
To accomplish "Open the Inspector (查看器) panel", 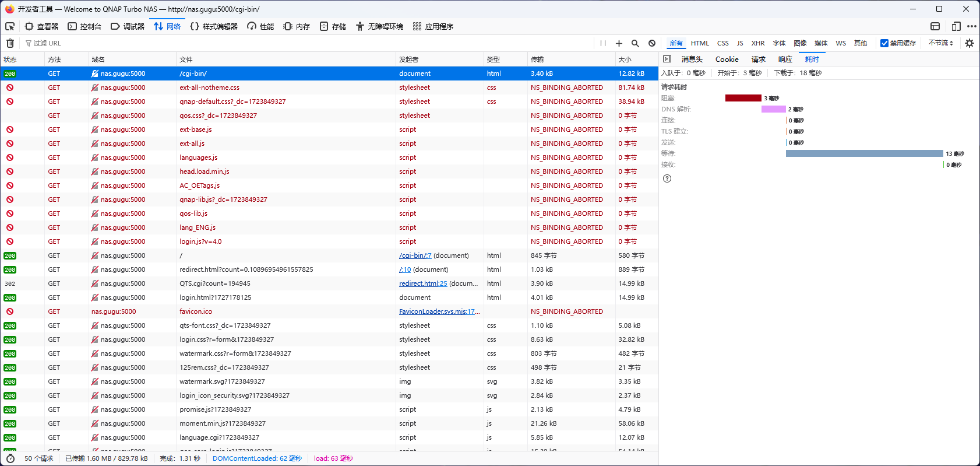I will click(42, 26).
